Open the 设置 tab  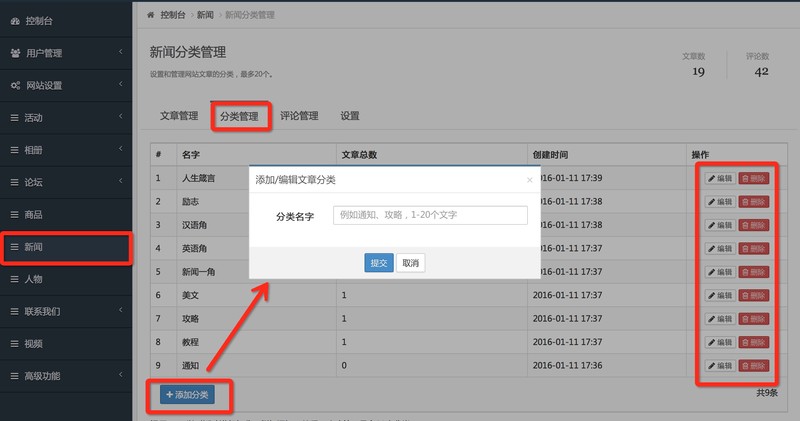(x=350, y=116)
